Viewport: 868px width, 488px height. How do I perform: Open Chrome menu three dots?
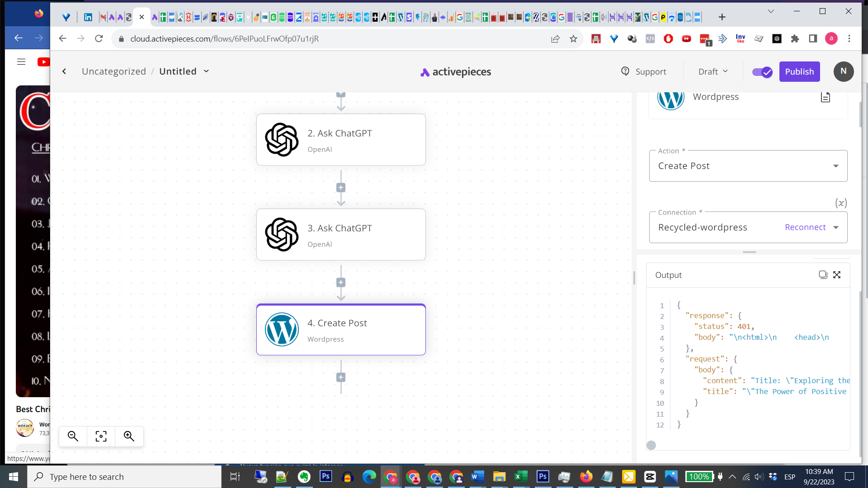849,39
